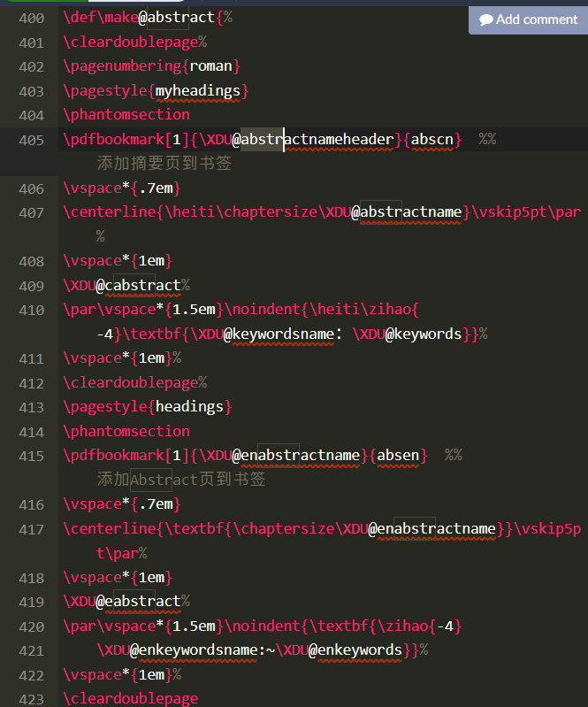588x707 pixels.
Task: Select line number 400 in the gutter
Action: tap(31, 17)
